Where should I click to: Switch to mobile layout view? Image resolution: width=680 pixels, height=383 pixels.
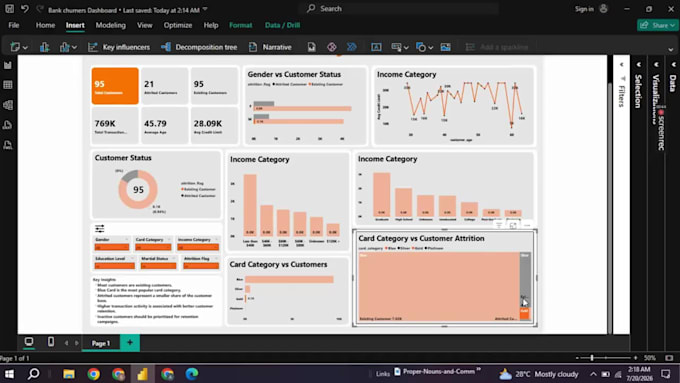51,342
